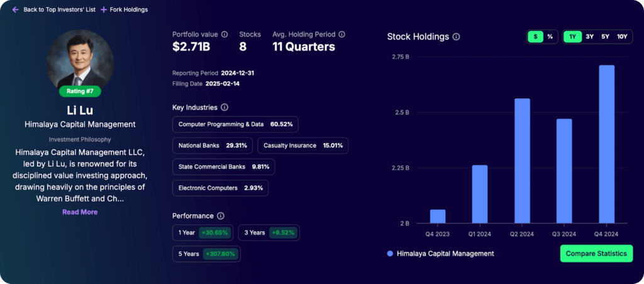Viewport: 644px width, 284px height.
Task: Click the stocks count 8
Action: point(243,47)
